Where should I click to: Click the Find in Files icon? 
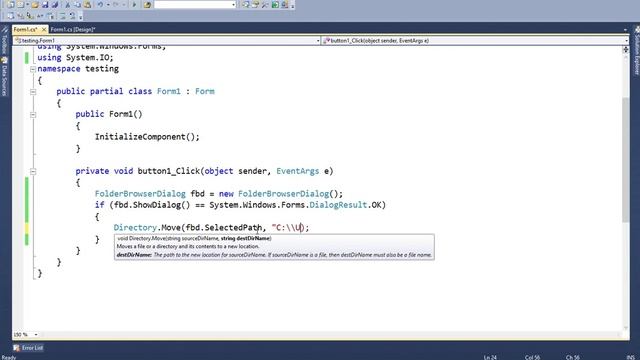pos(147,4)
